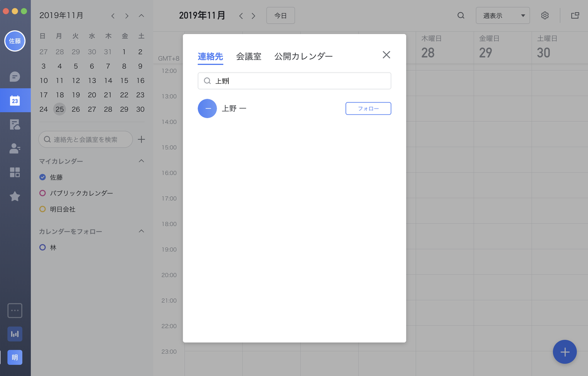Toggle the パブリックカレンダー calendar checkbox
Screen dimensions: 588x376
43,193
